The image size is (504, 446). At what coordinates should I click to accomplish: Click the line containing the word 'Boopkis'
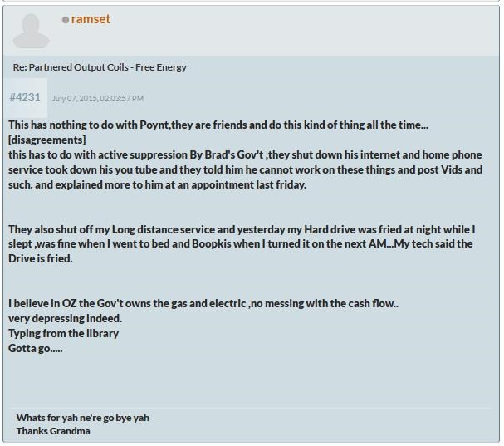241,243
